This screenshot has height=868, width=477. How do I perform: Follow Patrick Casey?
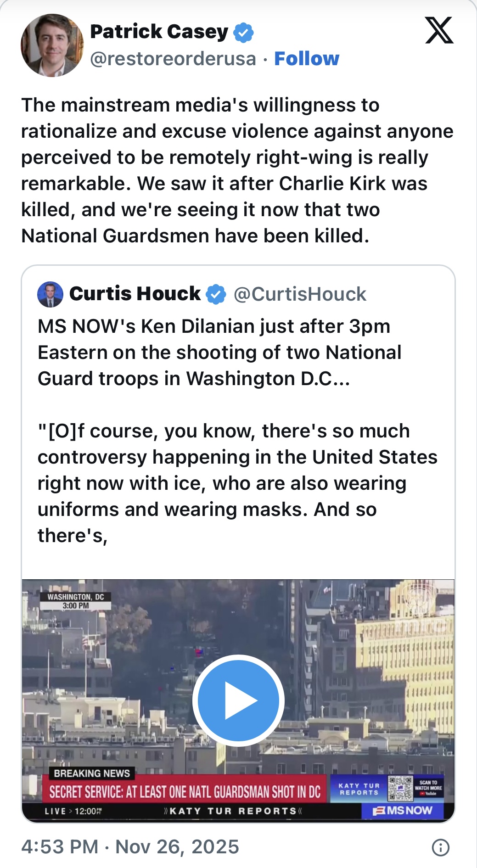pos(307,59)
